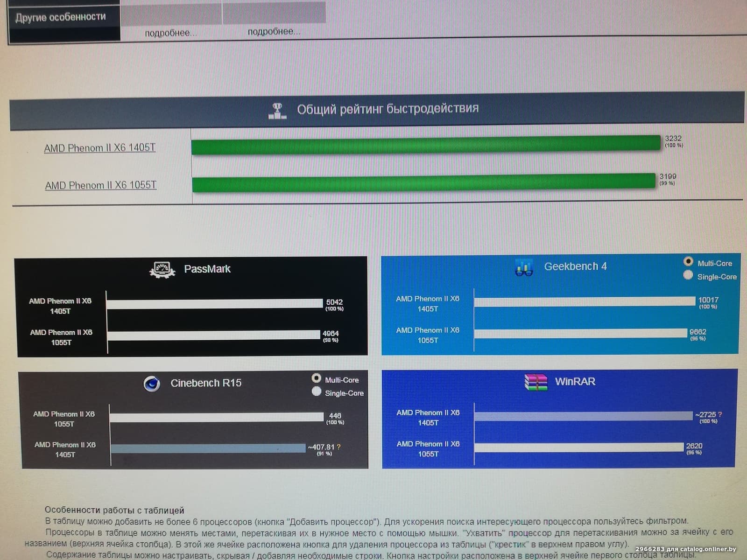Click the Cinebench R15 title text
This screenshot has width=747, height=560.
(x=206, y=383)
